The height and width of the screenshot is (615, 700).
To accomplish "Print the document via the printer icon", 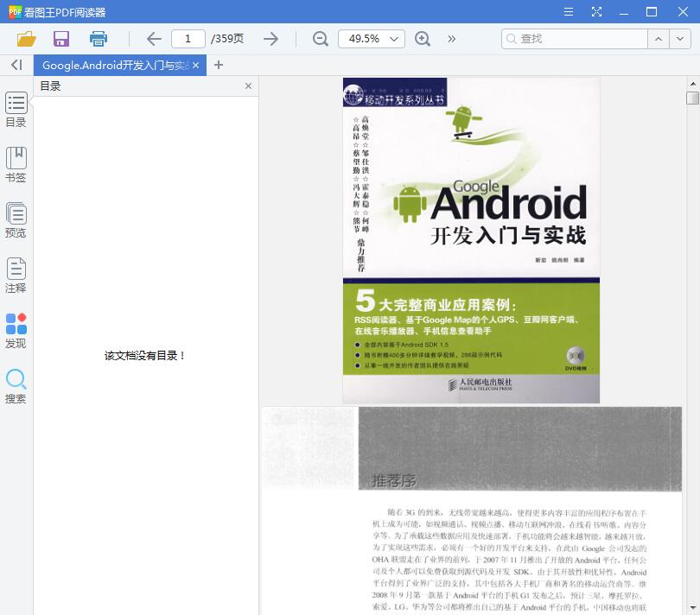I will point(98,39).
